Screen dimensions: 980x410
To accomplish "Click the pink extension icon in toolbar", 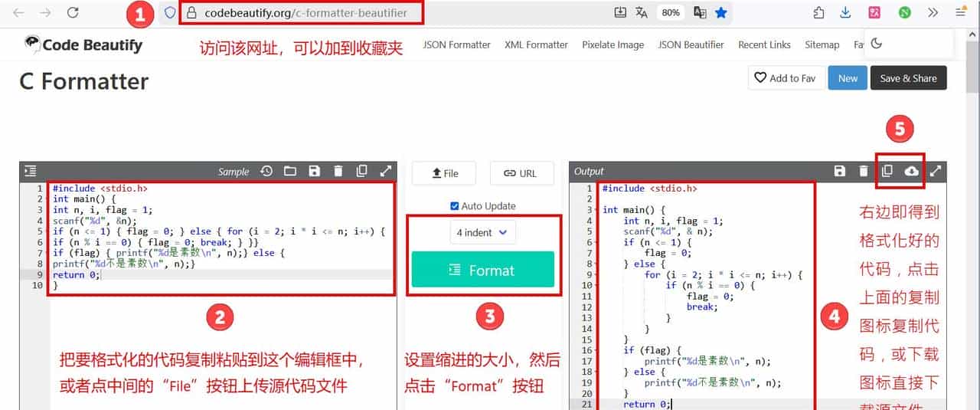I will pyautogui.click(x=874, y=12).
